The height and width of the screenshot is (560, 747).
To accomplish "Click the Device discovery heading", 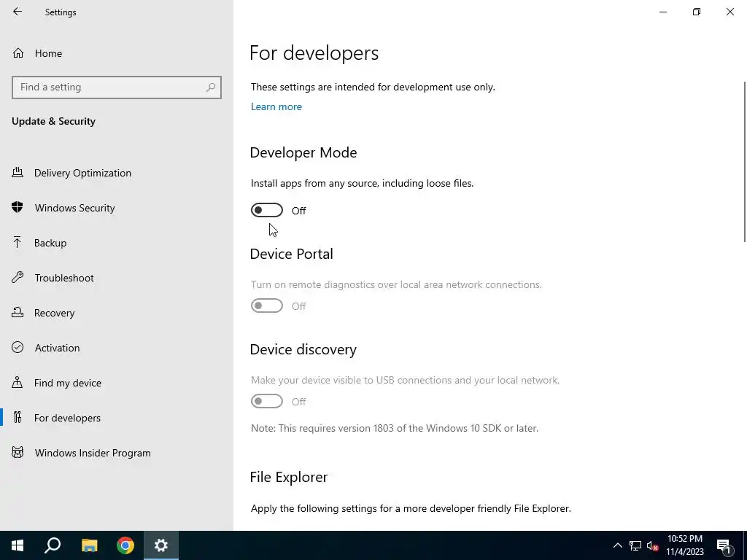I will click(303, 349).
